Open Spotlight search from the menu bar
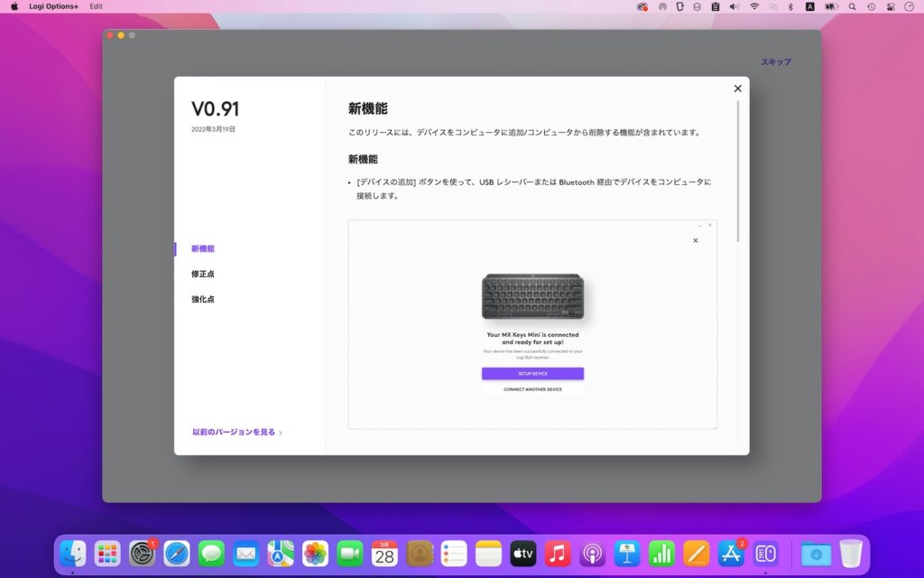The image size is (924, 578). (x=851, y=6)
